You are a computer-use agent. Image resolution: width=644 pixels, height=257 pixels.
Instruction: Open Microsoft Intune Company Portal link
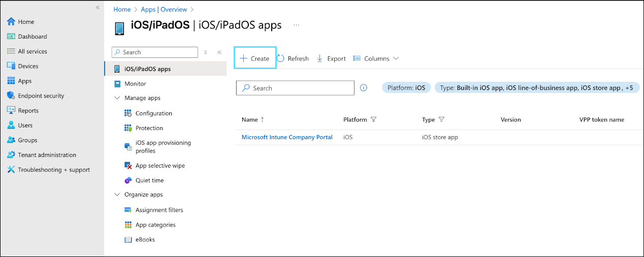pos(287,137)
